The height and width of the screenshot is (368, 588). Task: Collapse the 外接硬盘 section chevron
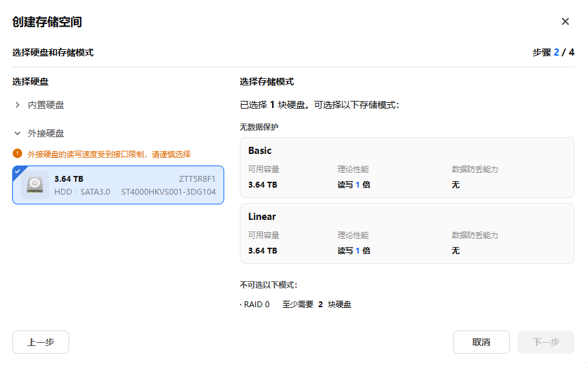17,133
